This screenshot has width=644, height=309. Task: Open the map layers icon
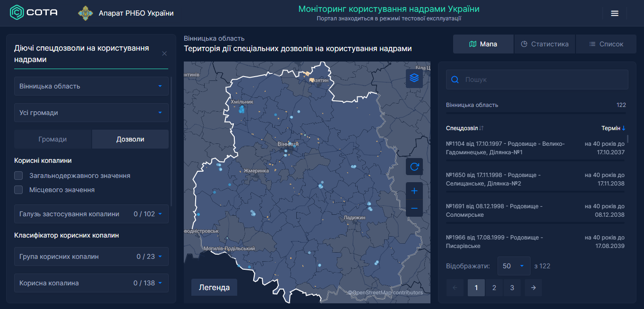pos(414,78)
